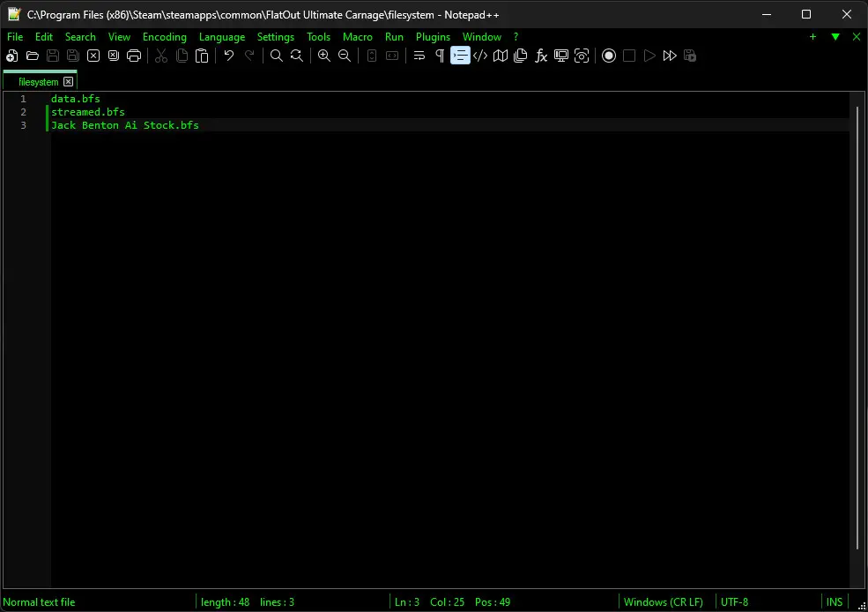Open the Settings menu

coord(276,37)
